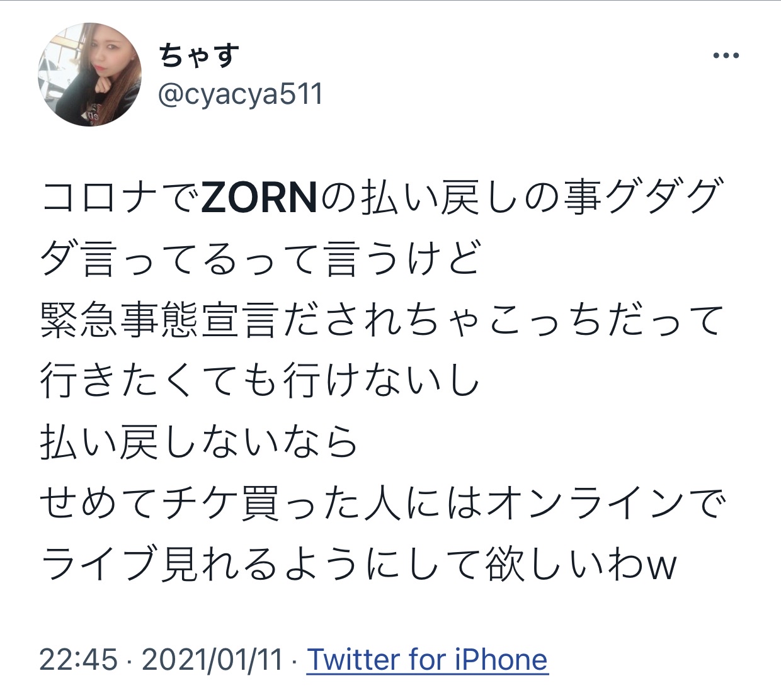Click the line 行きたくても行けないし
Image resolution: width=781 pixels, height=700 pixels.
[261, 381]
